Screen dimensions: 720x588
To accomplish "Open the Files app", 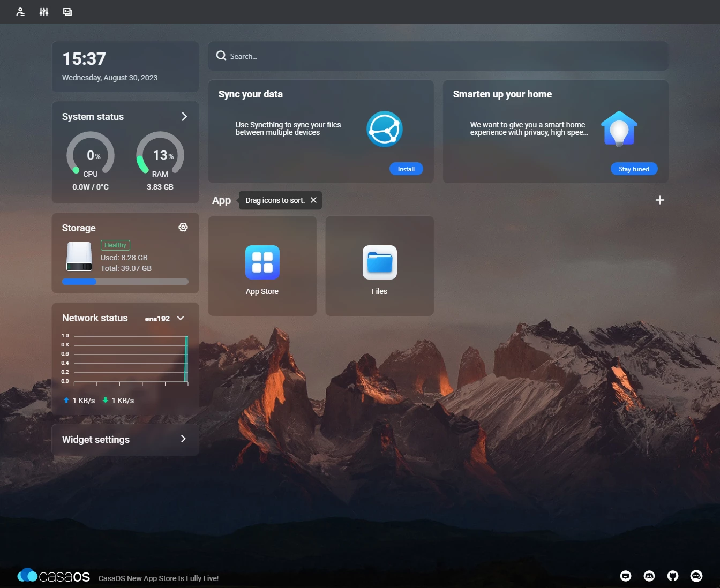I will (379, 263).
